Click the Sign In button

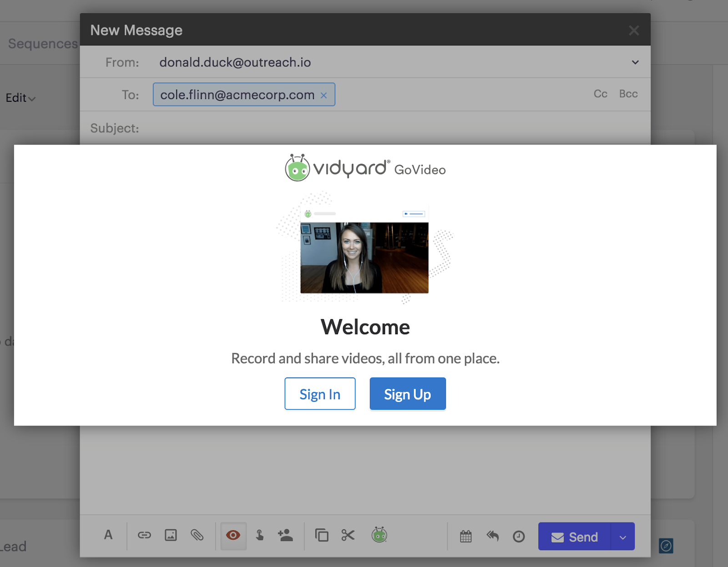(320, 394)
